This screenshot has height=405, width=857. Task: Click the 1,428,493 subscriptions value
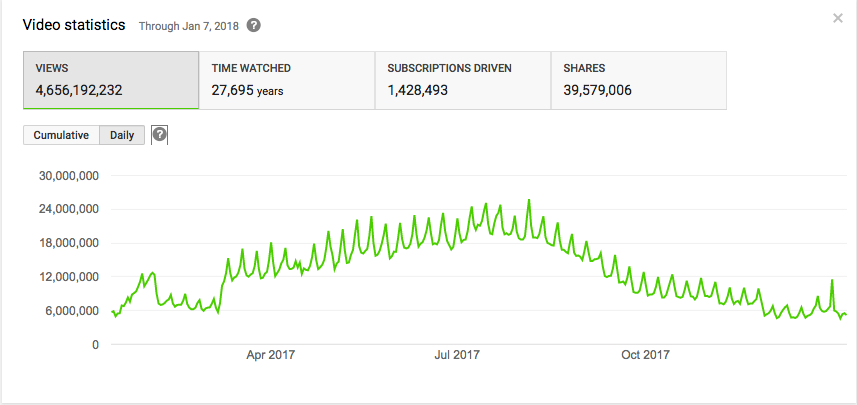point(418,90)
